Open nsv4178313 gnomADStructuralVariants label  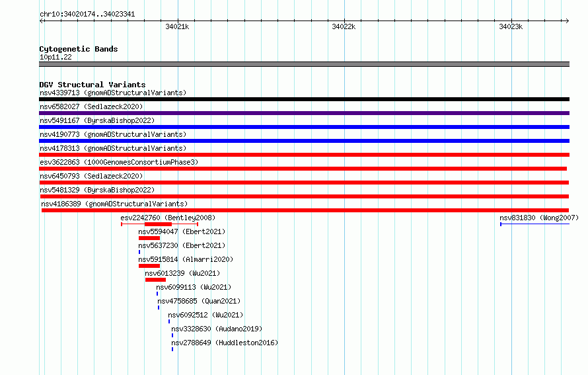pos(113,148)
